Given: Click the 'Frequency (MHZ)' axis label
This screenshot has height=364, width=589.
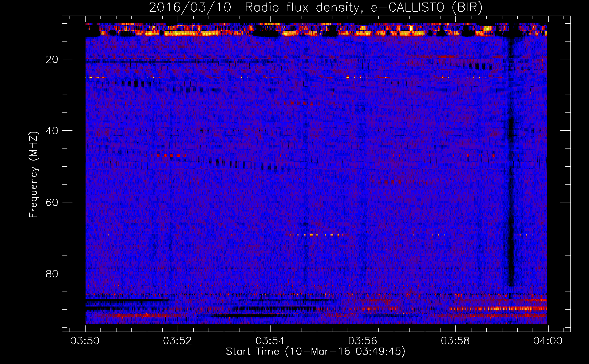Looking at the screenshot, I should pyautogui.click(x=33, y=175).
